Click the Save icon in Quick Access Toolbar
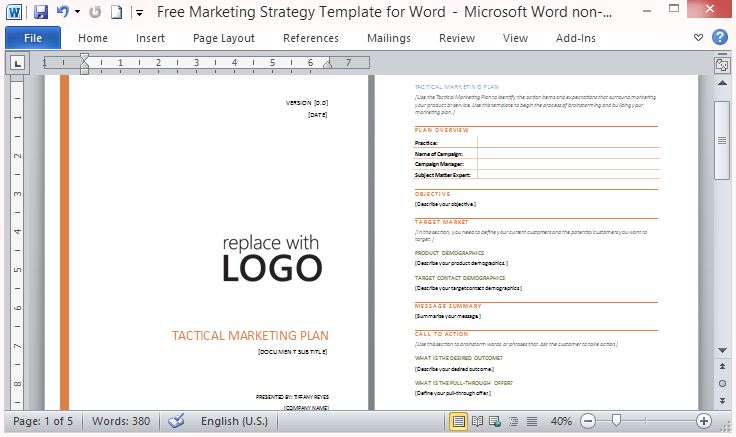736x437 pixels. pyautogui.click(x=41, y=13)
